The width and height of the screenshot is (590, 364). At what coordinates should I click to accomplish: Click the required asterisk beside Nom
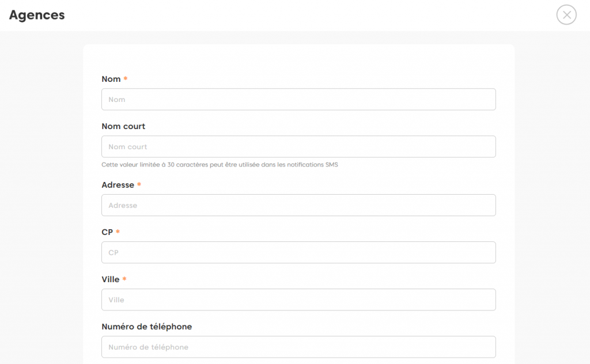coord(126,79)
